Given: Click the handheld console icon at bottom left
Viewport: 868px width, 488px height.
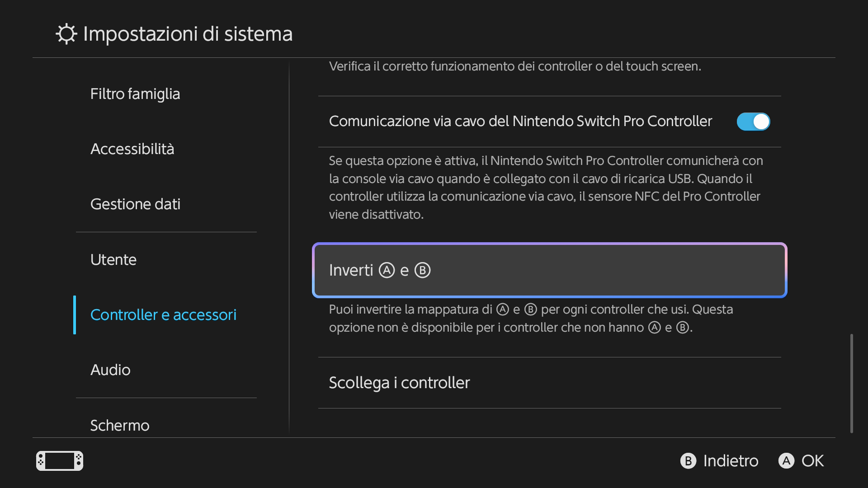Looking at the screenshot, I should (60, 461).
